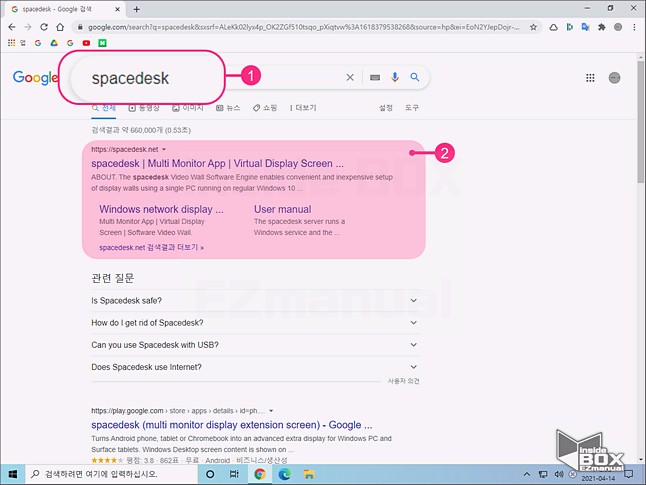Viewport: 646px width, 485px height.
Task: Open dropdown arrow beside play.google.com URL
Action: click(x=271, y=411)
